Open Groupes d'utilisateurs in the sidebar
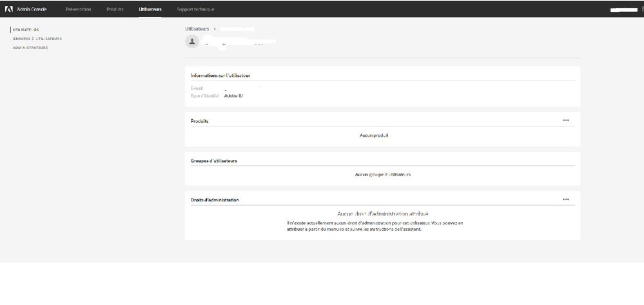 pyautogui.click(x=37, y=39)
